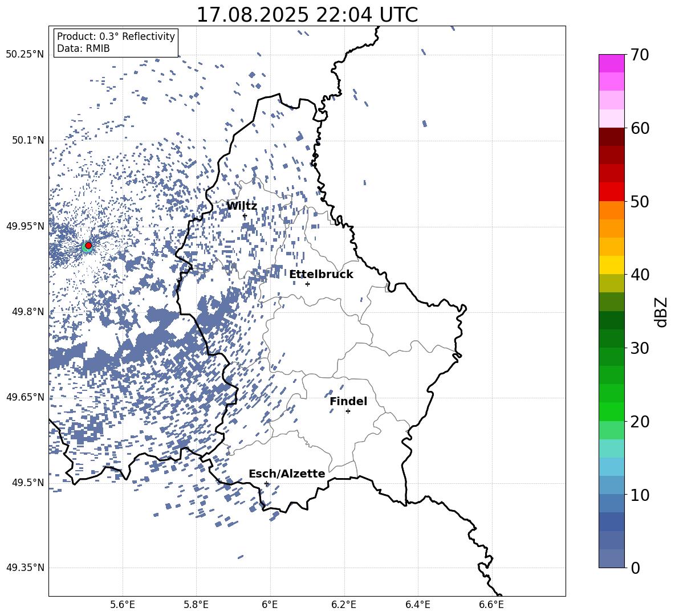Click the 'Data: RMIB' text
675x616 pixels.
83,48
